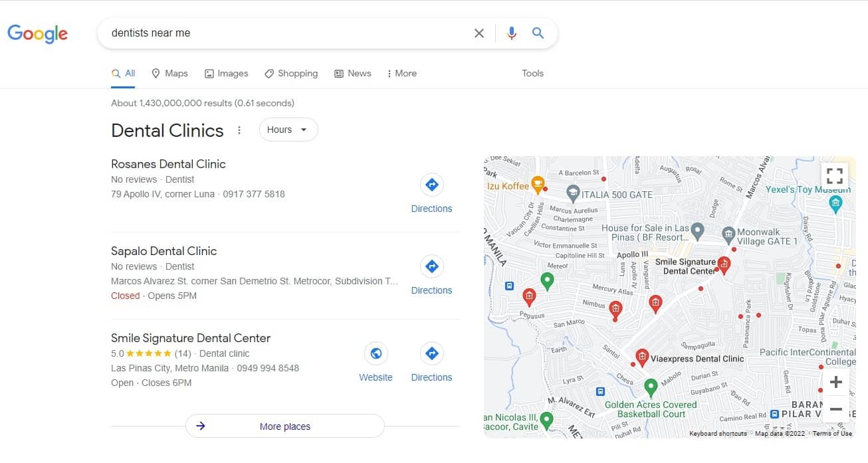This screenshot has height=463, width=868.
Task: Click Smile Signature phone 0949 994 8548
Action: (268, 368)
